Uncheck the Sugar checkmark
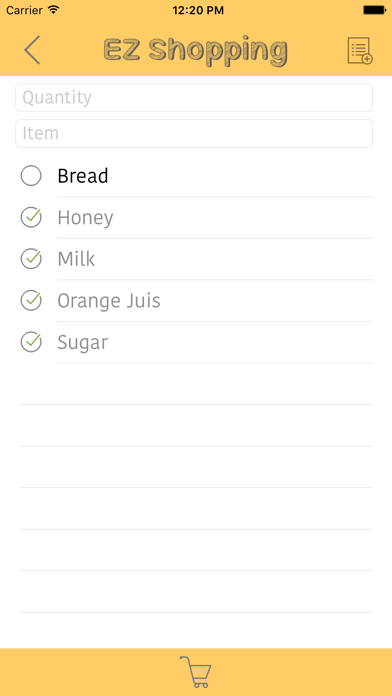Image resolution: width=392 pixels, height=696 pixels. point(31,342)
